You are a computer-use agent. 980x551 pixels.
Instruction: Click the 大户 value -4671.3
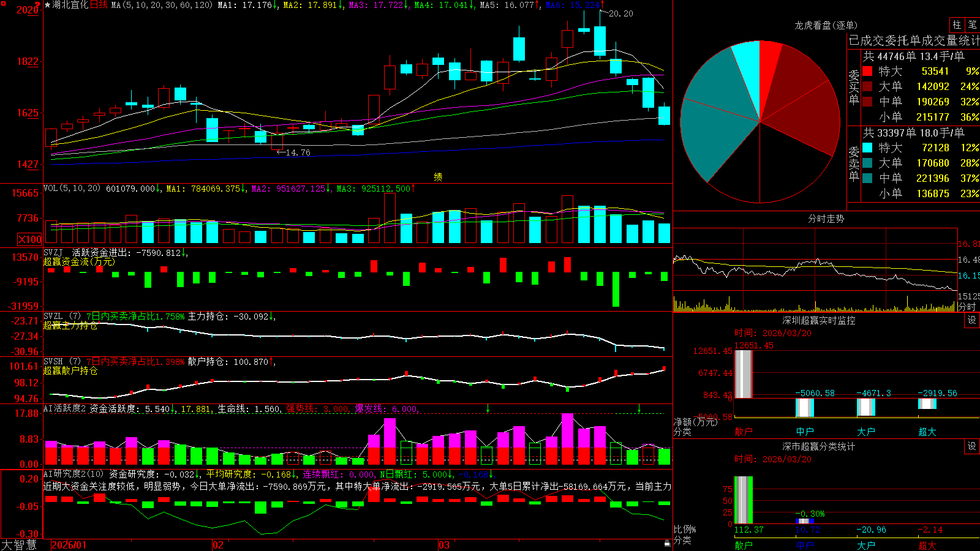[x=873, y=393]
